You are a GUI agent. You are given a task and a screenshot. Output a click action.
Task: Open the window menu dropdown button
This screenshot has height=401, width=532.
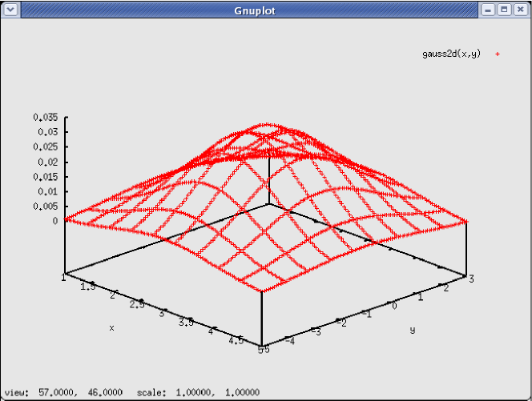click(x=10, y=10)
